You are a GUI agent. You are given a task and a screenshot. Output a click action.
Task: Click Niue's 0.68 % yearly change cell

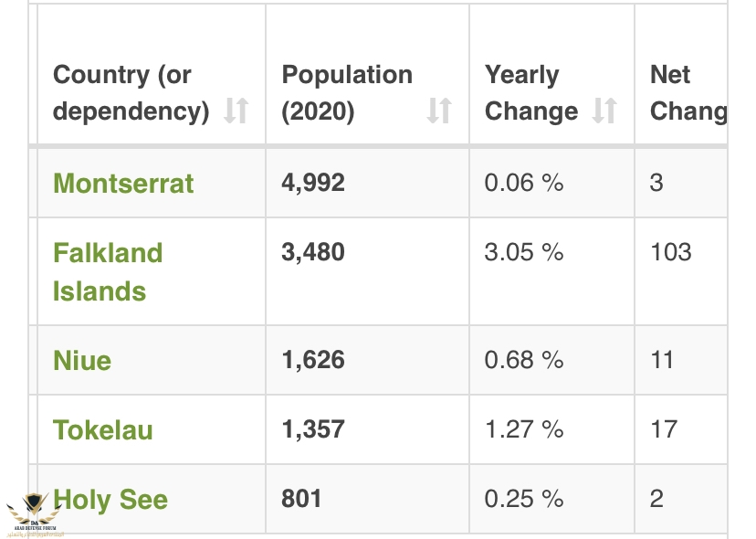552,360
